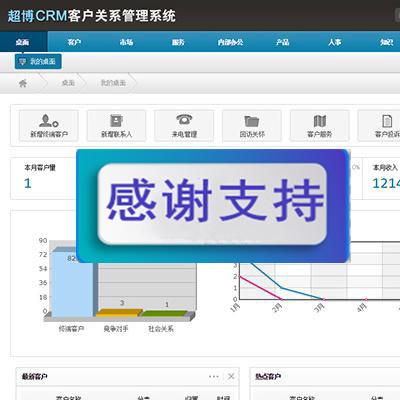Click the 4月 label on line chart

click(362, 307)
